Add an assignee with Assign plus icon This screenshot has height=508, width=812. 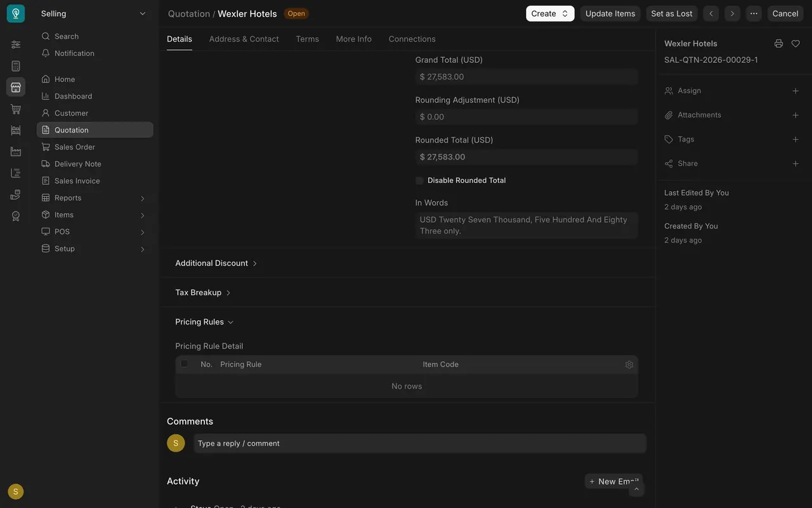pyautogui.click(x=796, y=91)
